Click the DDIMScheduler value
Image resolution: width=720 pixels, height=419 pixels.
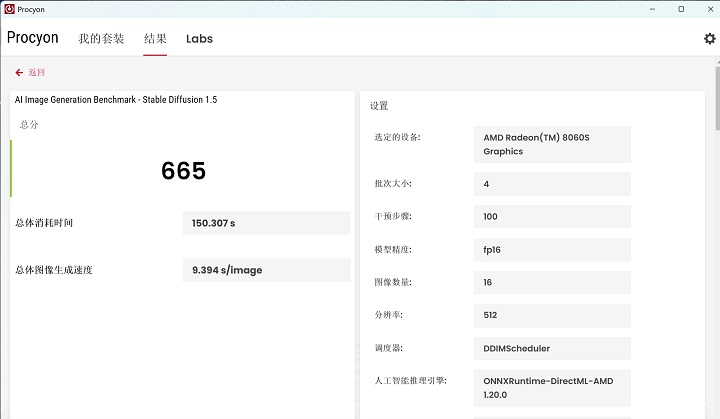click(x=552, y=348)
